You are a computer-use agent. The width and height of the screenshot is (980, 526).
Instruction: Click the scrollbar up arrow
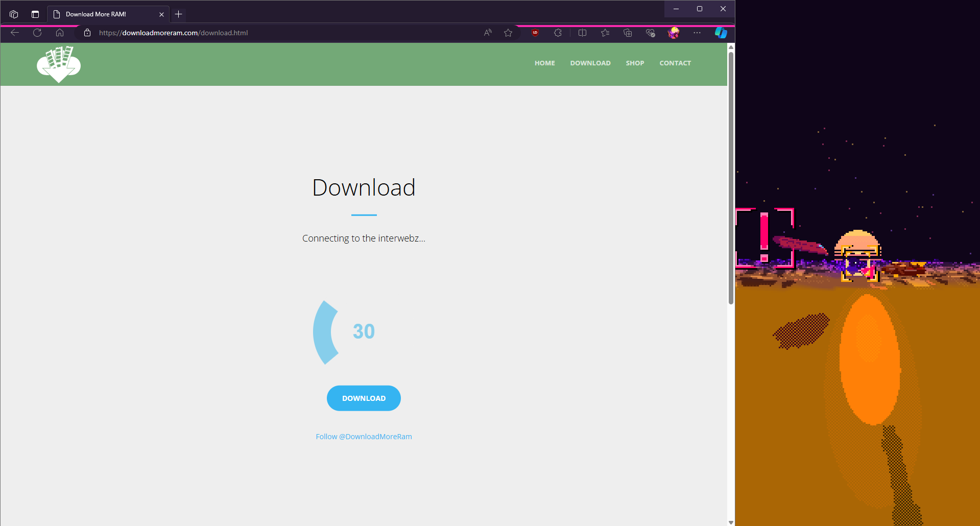(731, 47)
